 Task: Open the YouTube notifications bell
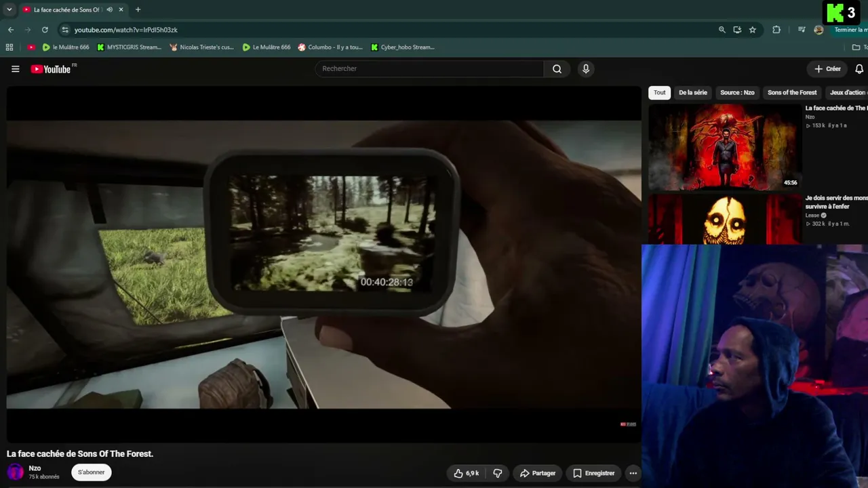pyautogui.click(x=859, y=68)
